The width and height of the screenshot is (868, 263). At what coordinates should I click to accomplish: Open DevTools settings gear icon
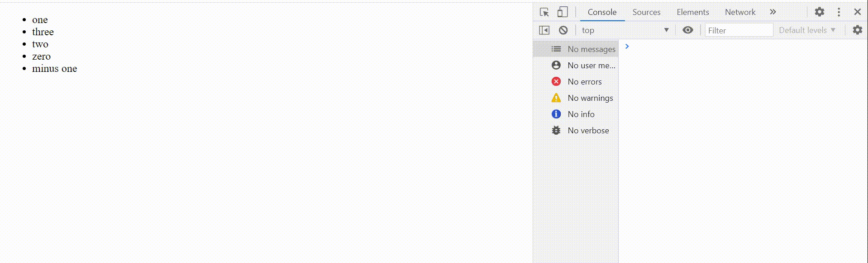pyautogui.click(x=820, y=12)
